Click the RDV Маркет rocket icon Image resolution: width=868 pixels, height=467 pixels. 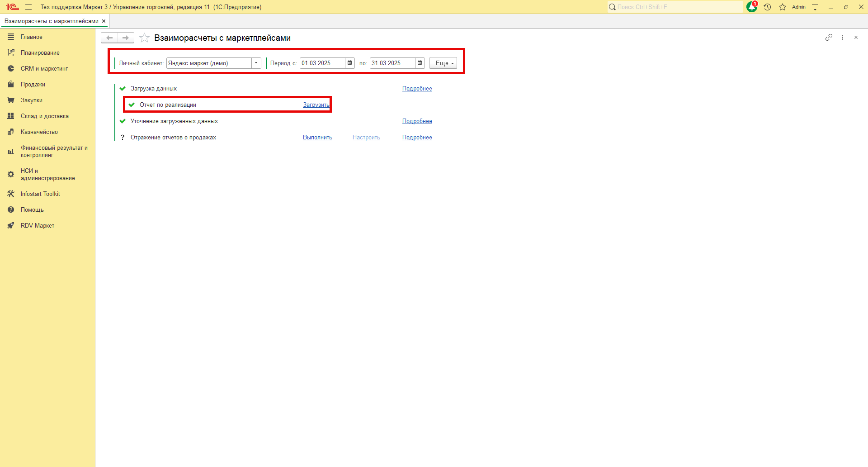click(x=11, y=225)
